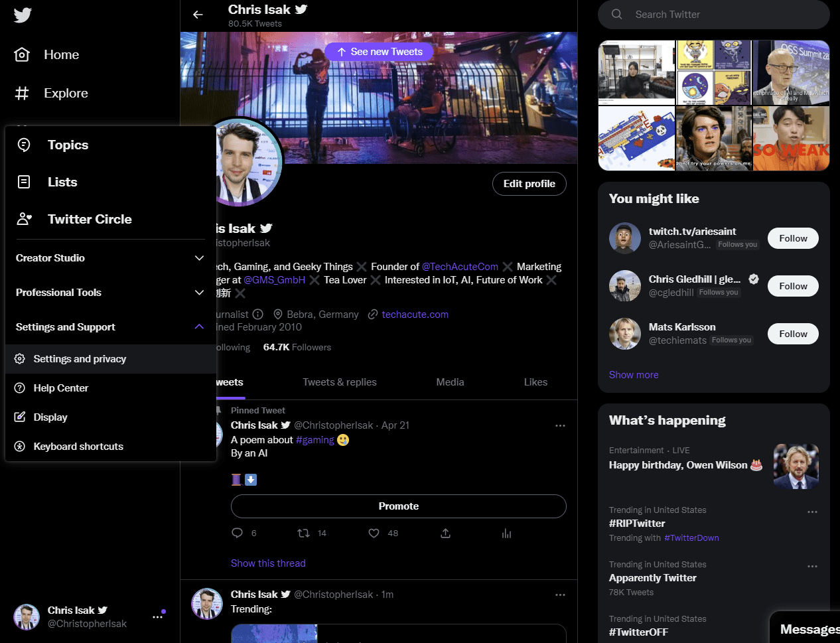Click Show this thread link
The width and height of the screenshot is (840, 643).
tap(268, 563)
